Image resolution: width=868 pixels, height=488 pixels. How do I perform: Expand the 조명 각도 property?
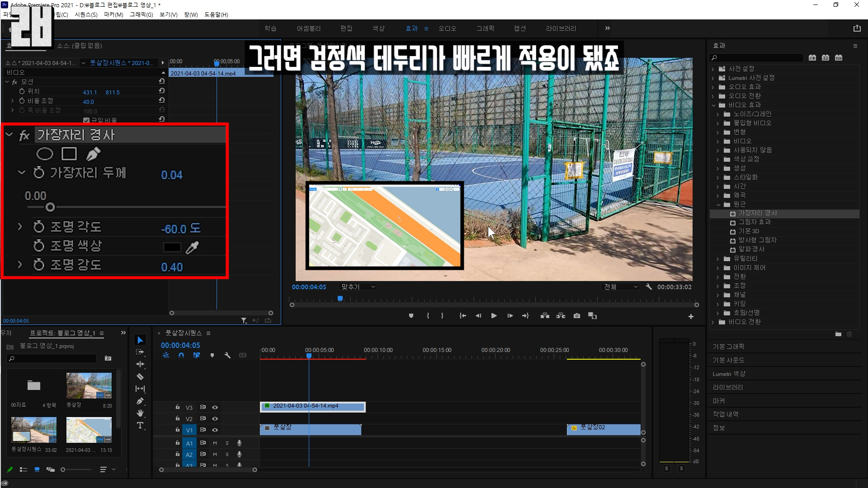(19, 227)
